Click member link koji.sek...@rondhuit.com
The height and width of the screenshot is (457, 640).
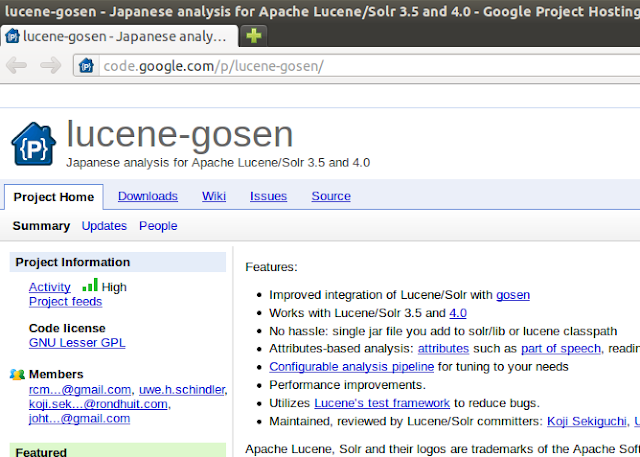coord(98,404)
